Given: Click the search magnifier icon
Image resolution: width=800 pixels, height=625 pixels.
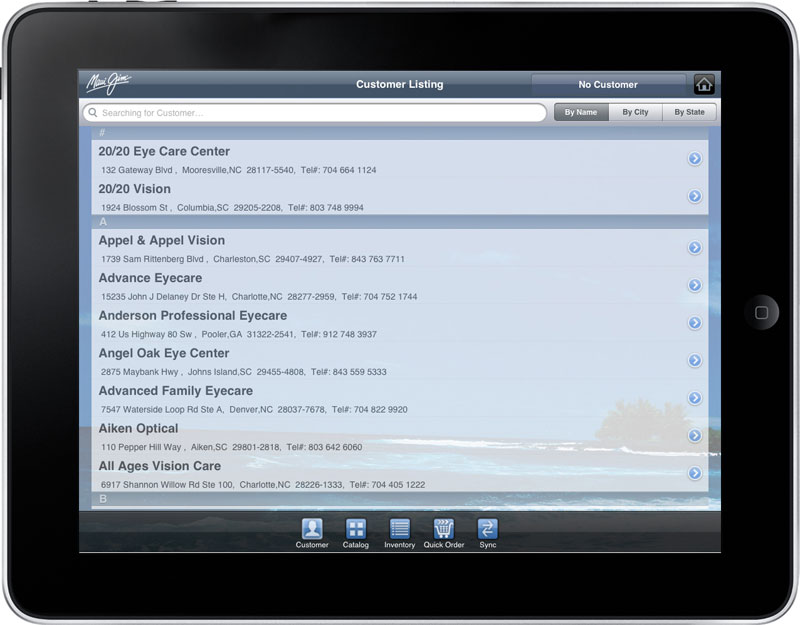Looking at the screenshot, I should [x=92, y=113].
